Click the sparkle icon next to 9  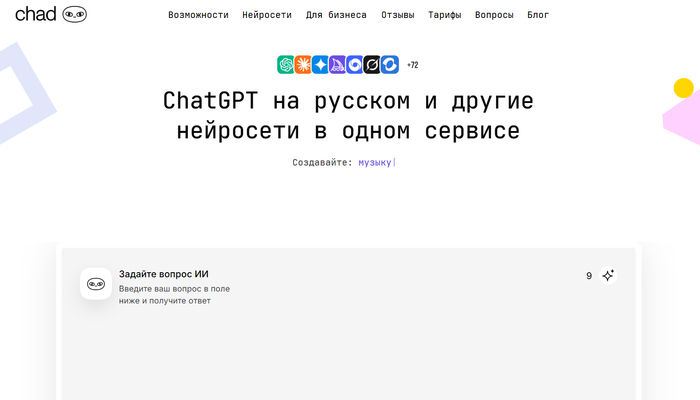(608, 275)
